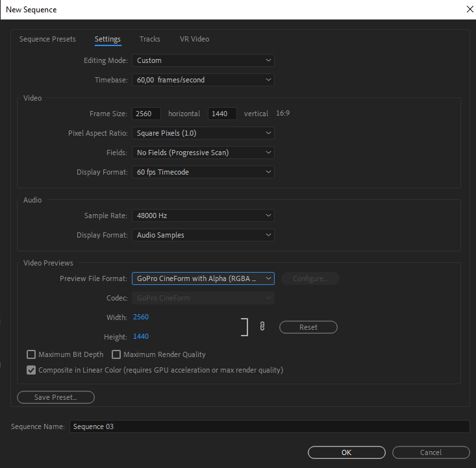This screenshot has width=476, height=468.
Task: Switch to the Sequence Presets tab
Action: pyautogui.click(x=47, y=39)
